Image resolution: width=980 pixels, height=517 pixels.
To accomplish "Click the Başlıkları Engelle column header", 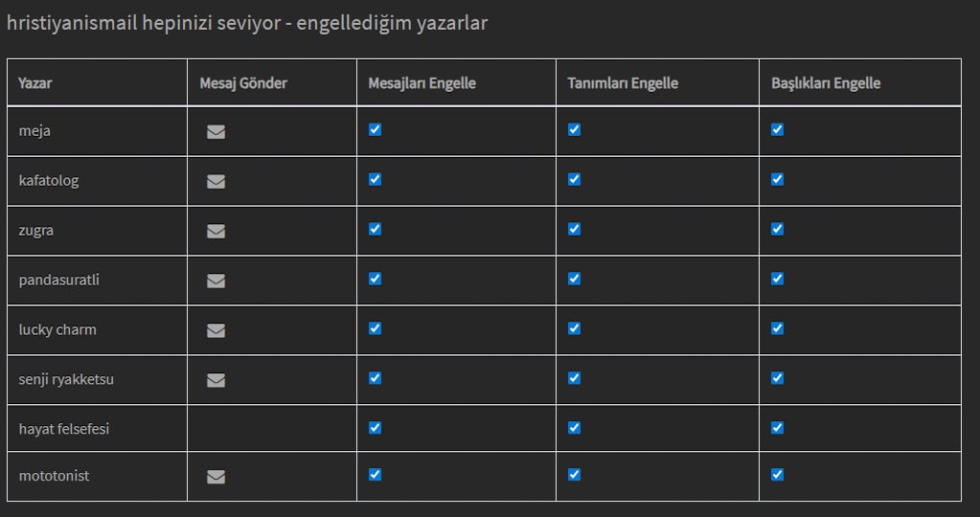I will 825,82.
